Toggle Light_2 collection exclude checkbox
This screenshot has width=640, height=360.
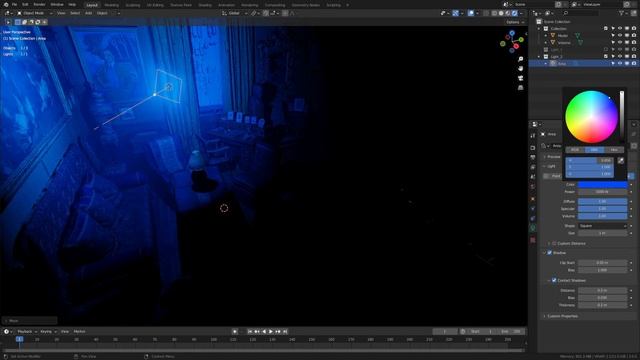pos(606,56)
